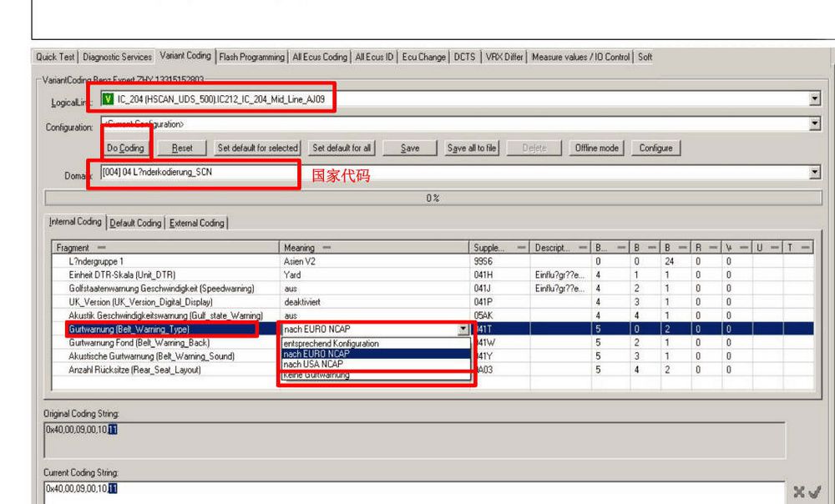Choose 'entsprechend Konfiguration' option

point(331,343)
